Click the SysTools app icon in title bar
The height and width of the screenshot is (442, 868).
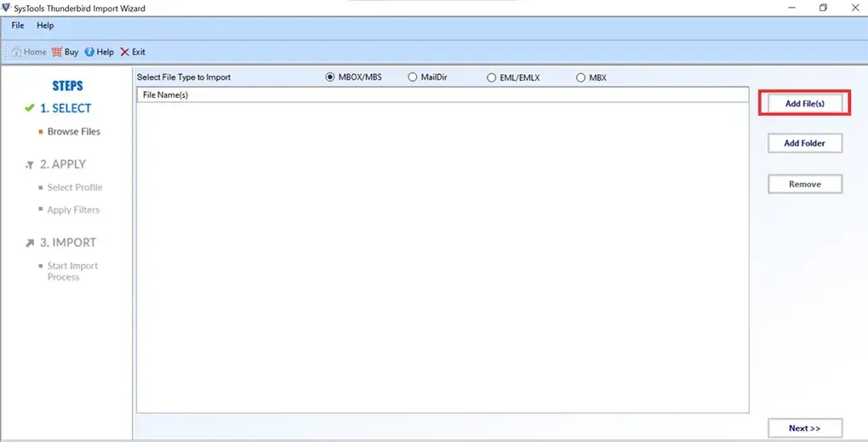coord(7,9)
